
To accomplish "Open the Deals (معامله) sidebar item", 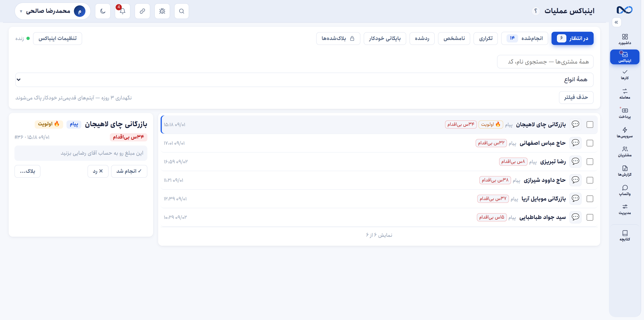I will pos(625,94).
